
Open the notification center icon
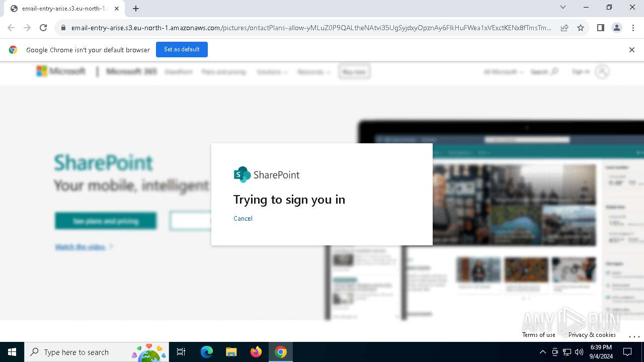click(627, 352)
